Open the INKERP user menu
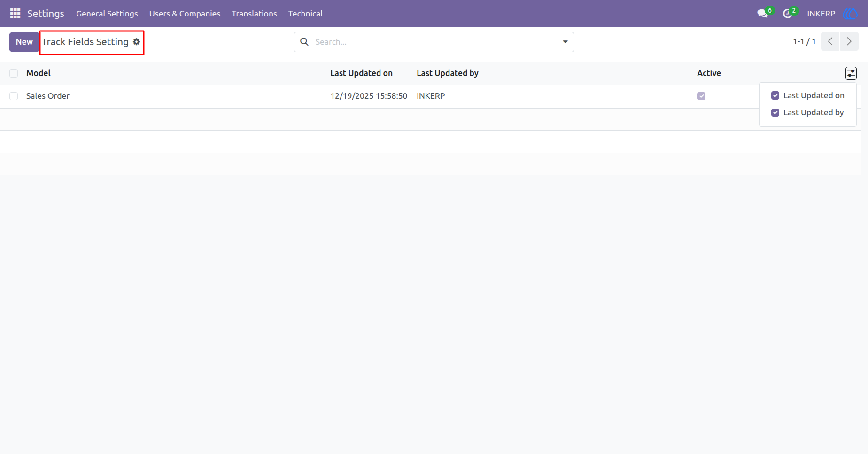 [x=821, y=14]
